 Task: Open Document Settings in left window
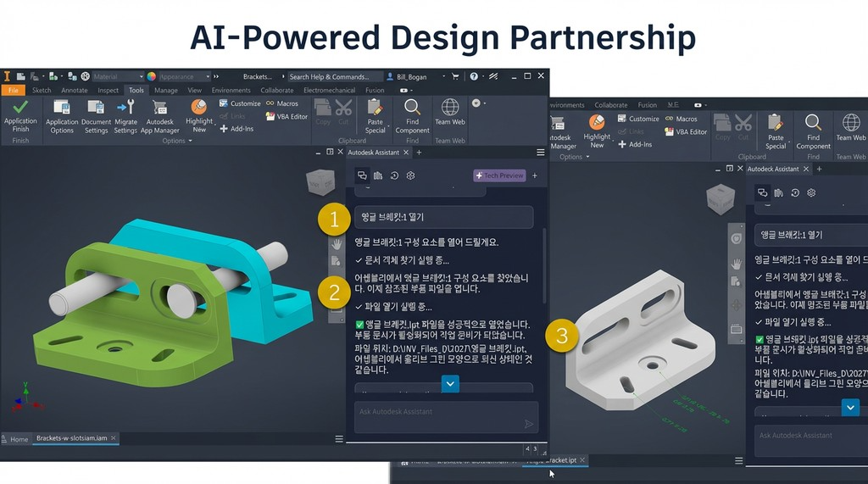(97, 117)
